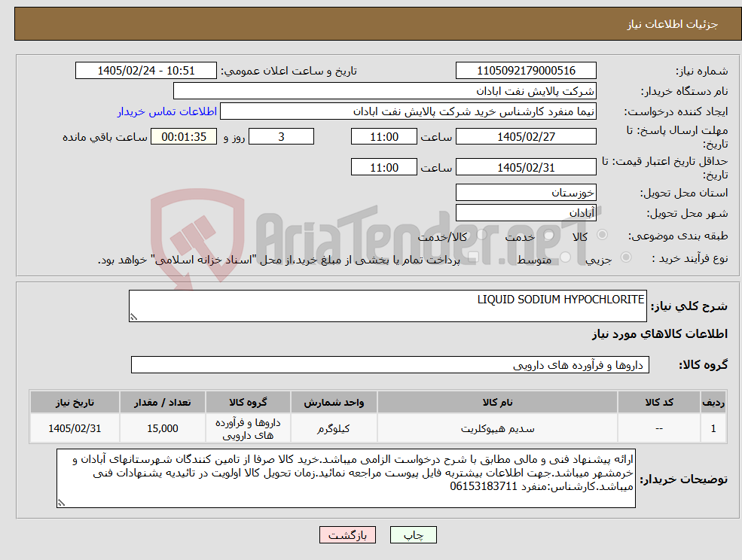Select the خدمت radio button
This screenshot has height=560, width=742.
point(549,235)
